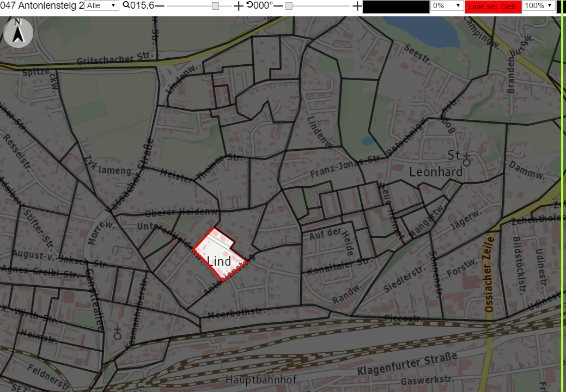Decrease rotation with the minus after 000°
This screenshot has width=566, height=392.
pyautogui.click(x=278, y=6)
